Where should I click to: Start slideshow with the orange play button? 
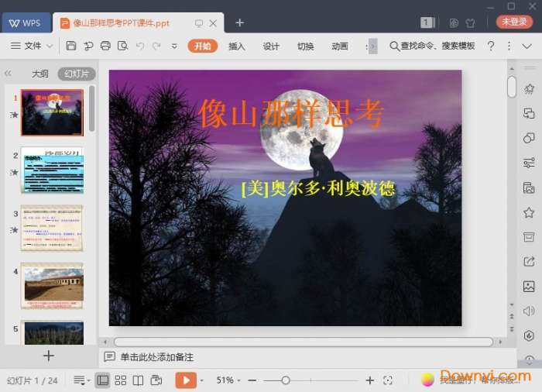click(186, 380)
